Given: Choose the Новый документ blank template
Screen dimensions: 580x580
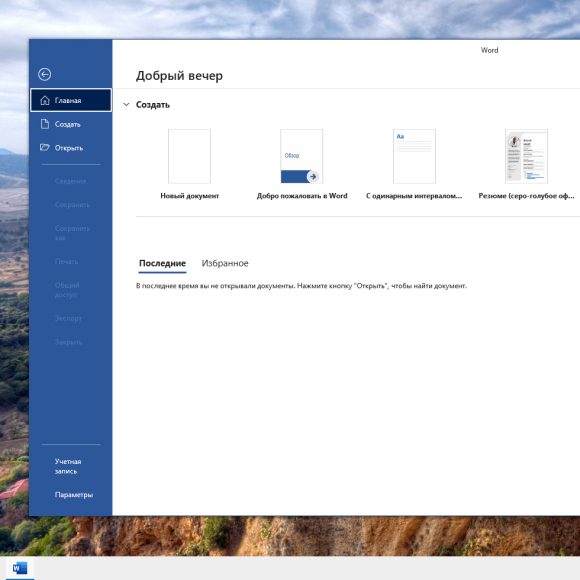Looking at the screenshot, I should click(x=189, y=156).
